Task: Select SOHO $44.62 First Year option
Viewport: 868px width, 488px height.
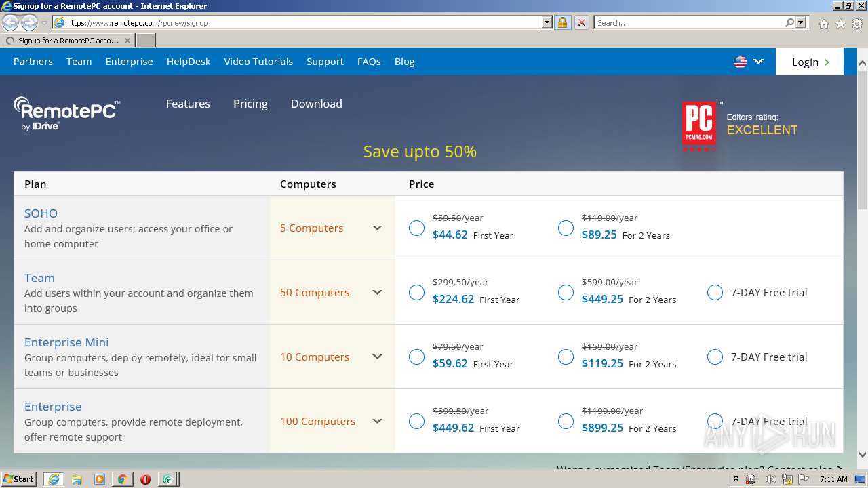Action: 416,228
